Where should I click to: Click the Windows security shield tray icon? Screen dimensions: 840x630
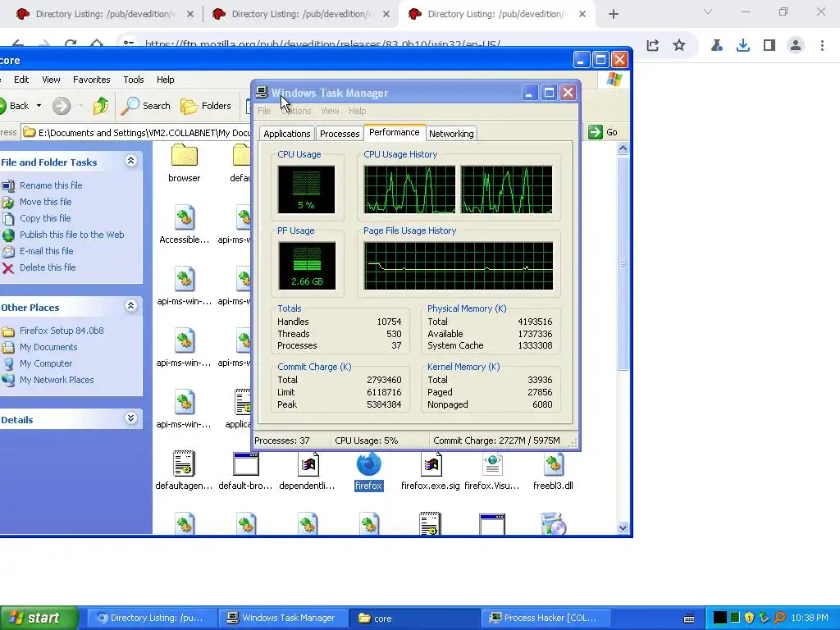[749, 618]
